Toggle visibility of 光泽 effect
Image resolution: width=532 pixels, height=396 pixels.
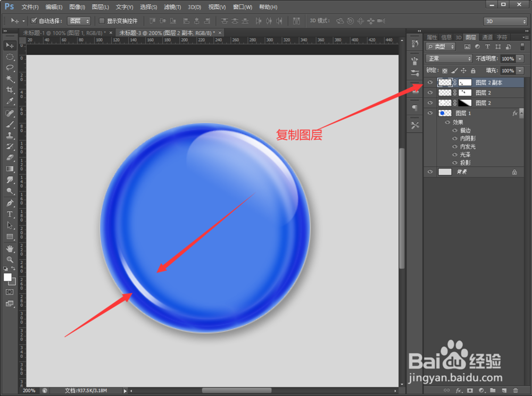pos(455,155)
